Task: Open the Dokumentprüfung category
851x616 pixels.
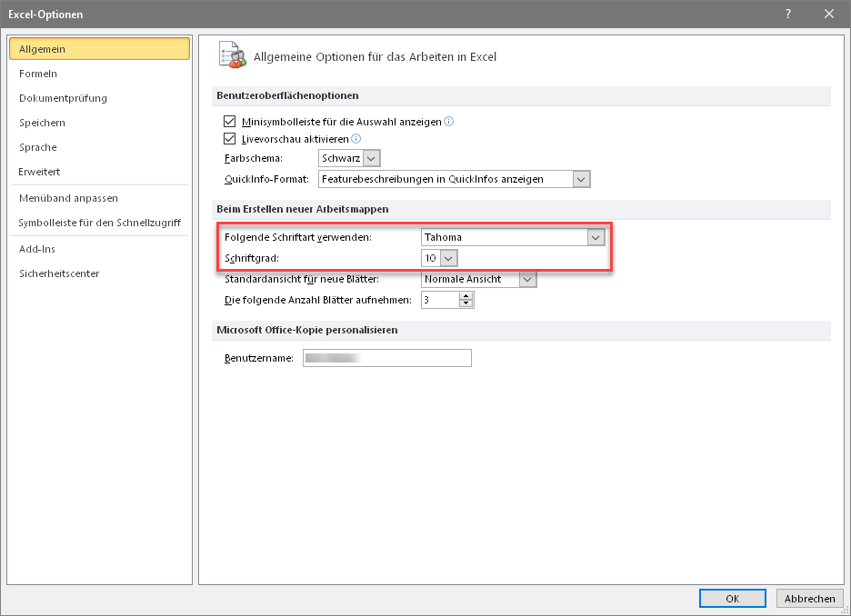Action: (x=63, y=98)
